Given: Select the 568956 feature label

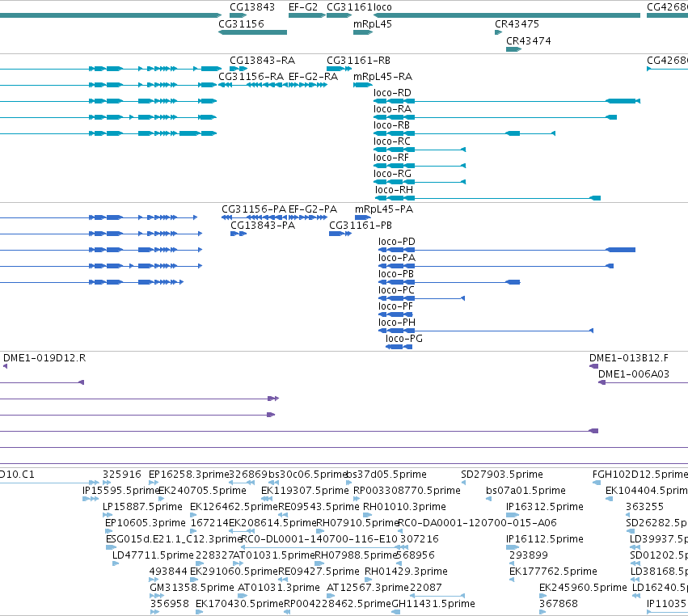Looking at the screenshot, I should (x=415, y=555).
